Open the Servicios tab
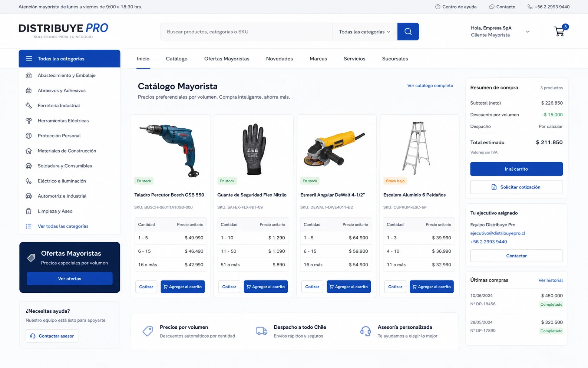 pyautogui.click(x=354, y=59)
